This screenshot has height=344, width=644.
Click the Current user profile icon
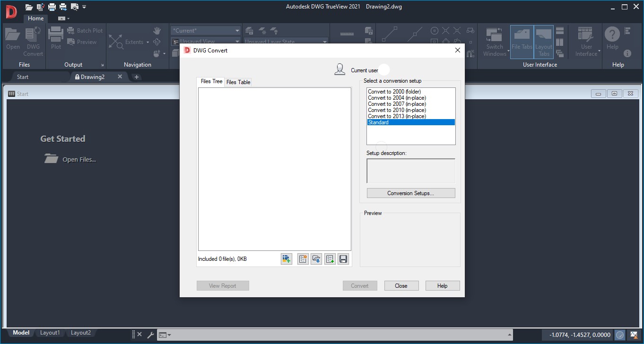(339, 70)
